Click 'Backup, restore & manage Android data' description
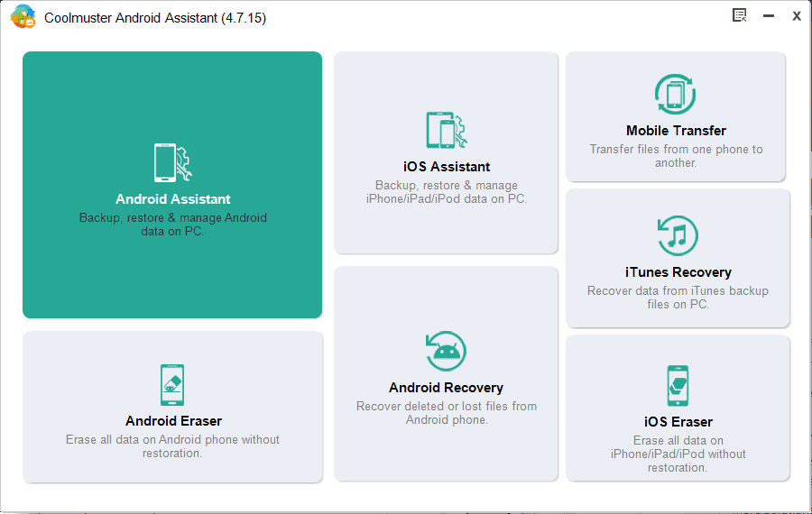The image size is (812, 514). click(173, 225)
